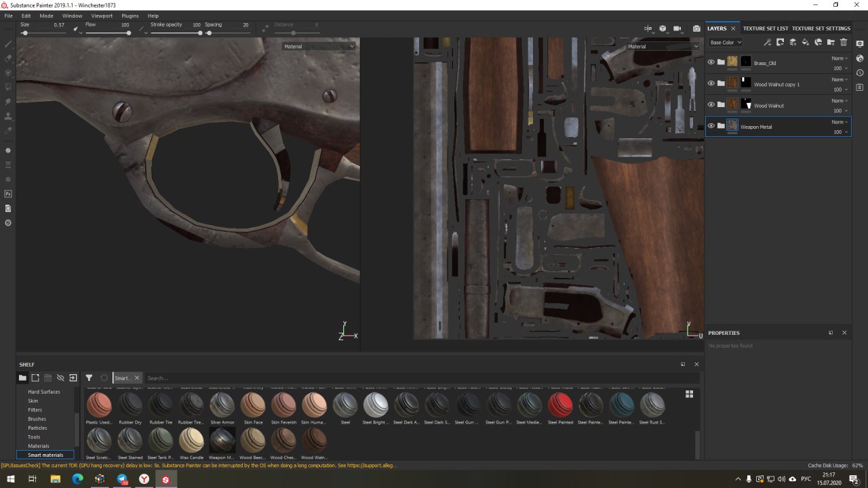Open Material dropdown in the 3D viewport
The image size is (868, 488).
(x=319, y=46)
